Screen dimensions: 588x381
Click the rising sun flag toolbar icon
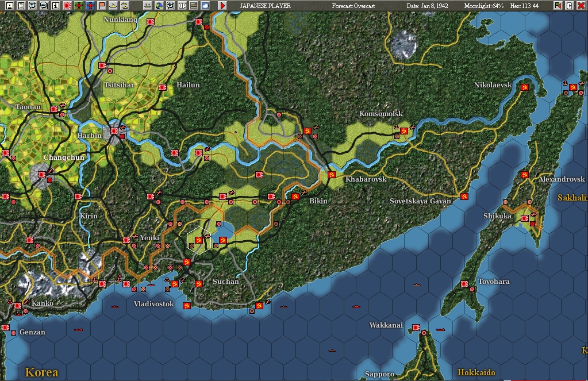[67, 5]
